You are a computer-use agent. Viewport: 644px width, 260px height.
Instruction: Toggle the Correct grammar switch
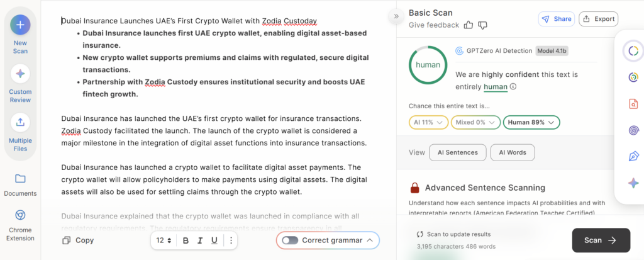click(290, 240)
